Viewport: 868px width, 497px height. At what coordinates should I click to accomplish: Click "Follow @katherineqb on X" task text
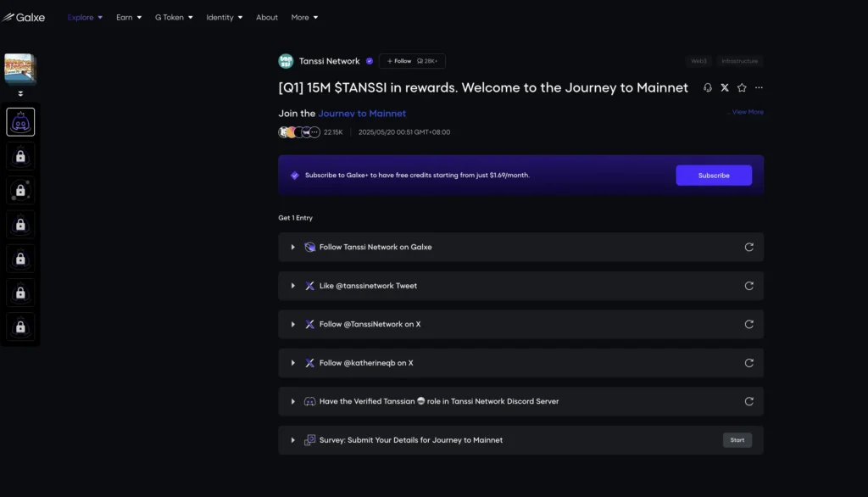pyautogui.click(x=366, y=363)
